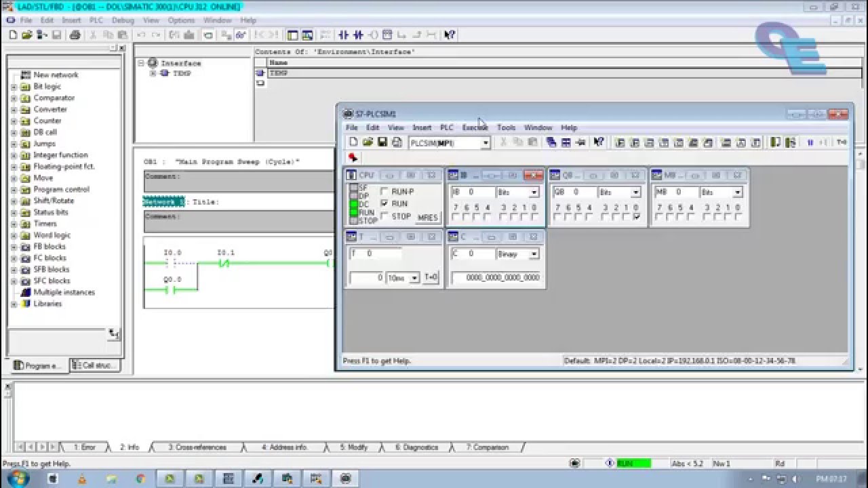
Task: Click the Open folder icon in the LAD/STL/FBD toolbar
Action: [27, 35]
